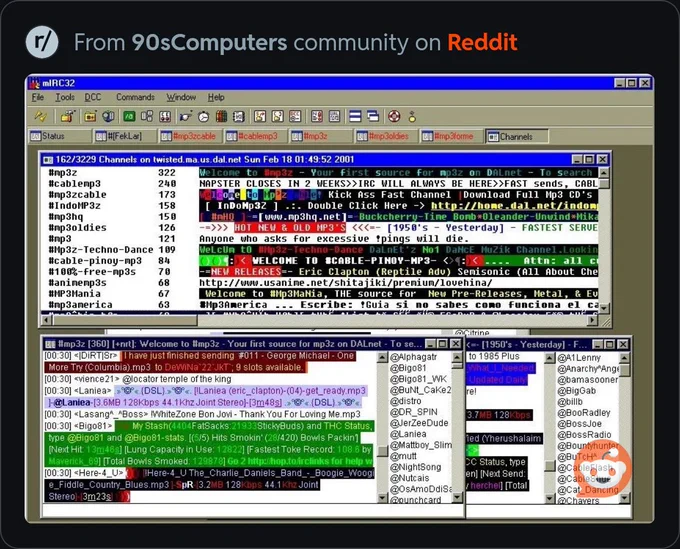
Task: Click the Reddit r/ logo badge
Action: point(42,42)
